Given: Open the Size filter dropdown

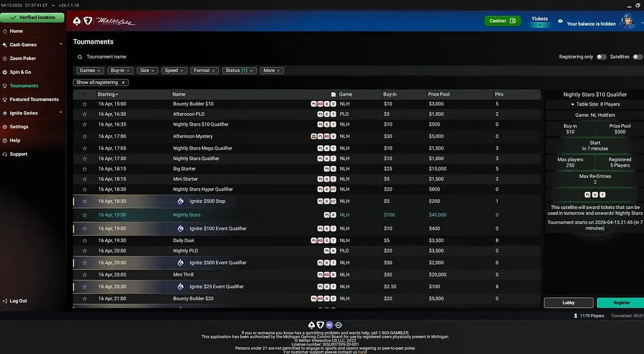Looking at the screenshot, I should (147, 71).
